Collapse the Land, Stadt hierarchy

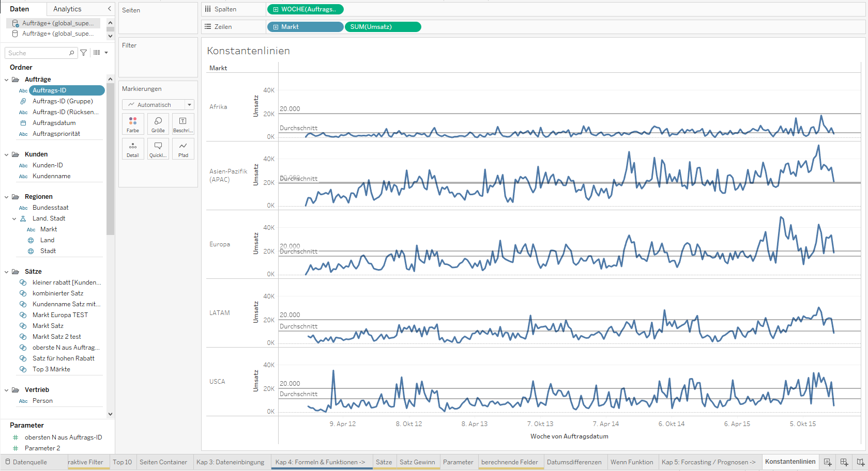coord(14,218)
